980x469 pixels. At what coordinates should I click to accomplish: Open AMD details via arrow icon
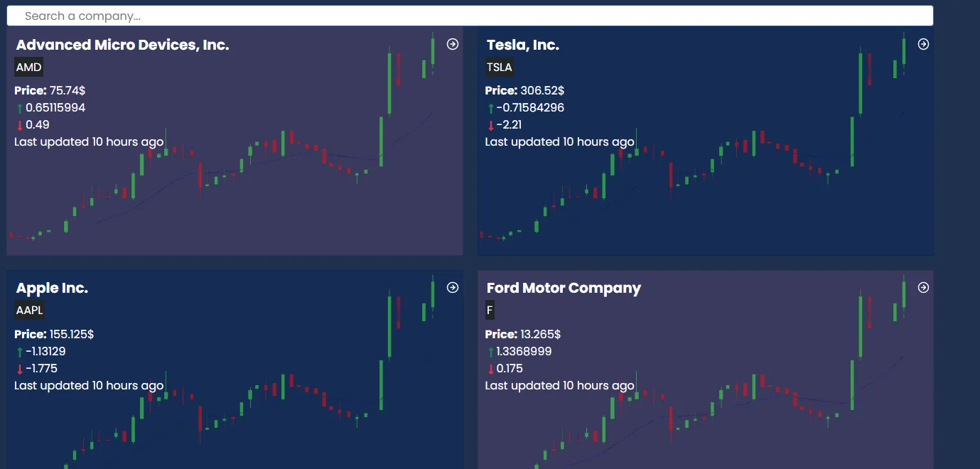453,44
